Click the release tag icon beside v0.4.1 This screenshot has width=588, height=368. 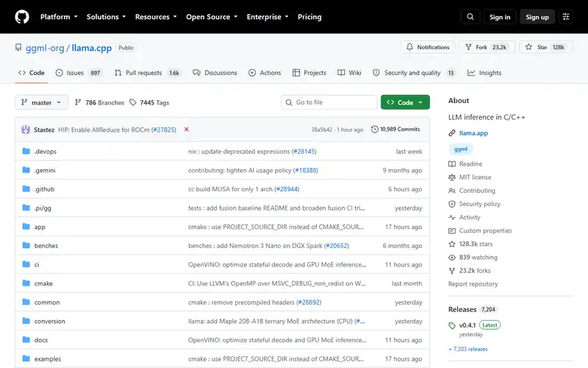(452, 325)
